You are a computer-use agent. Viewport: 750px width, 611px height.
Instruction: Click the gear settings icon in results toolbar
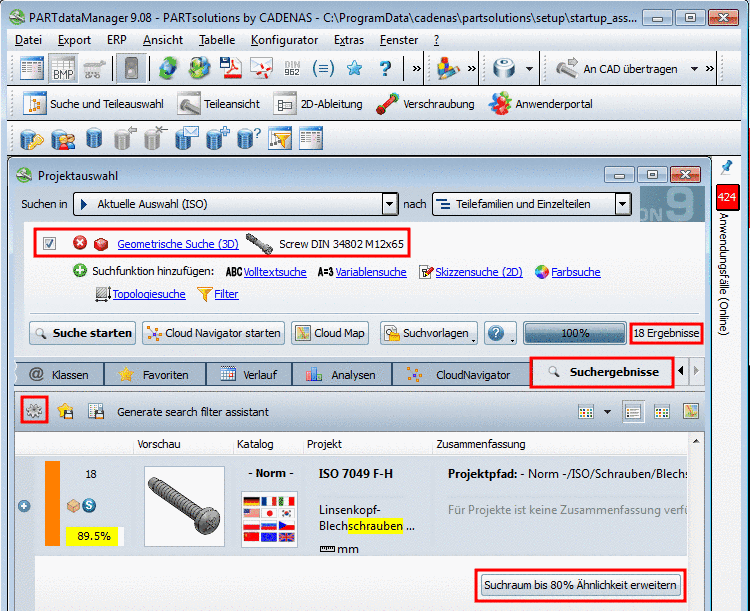[x=34, y=411]
